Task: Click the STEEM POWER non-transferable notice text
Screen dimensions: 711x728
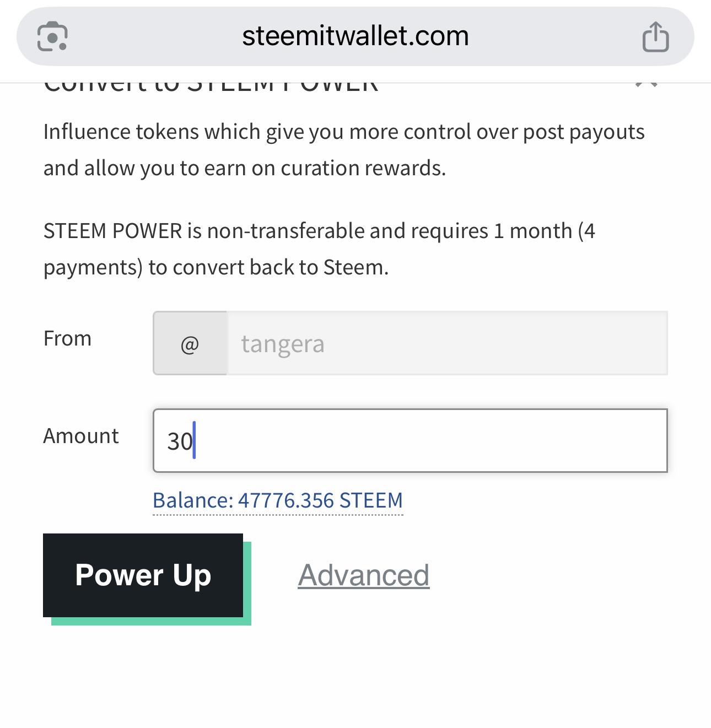Action: (x=319, y=249)
